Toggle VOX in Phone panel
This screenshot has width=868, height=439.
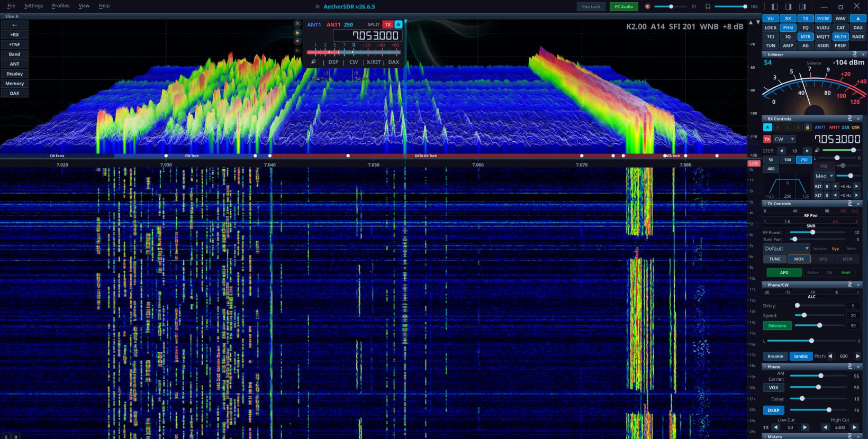(773, 388)
